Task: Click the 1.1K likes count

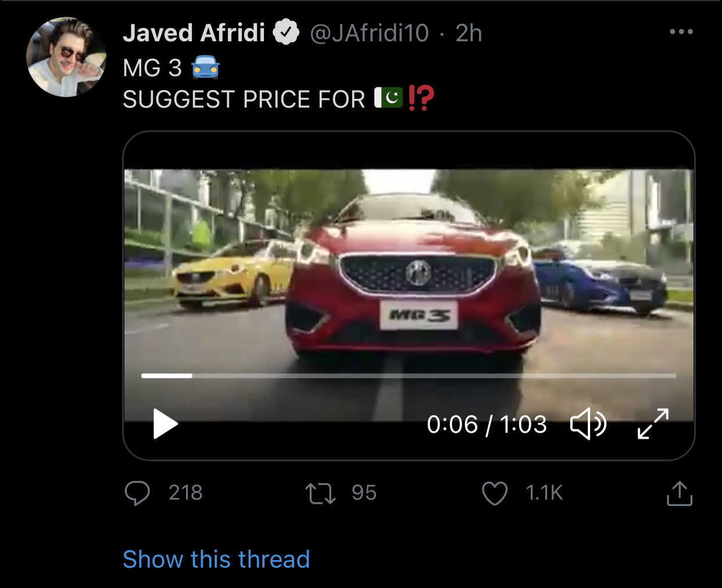Action: pos(545,493)
